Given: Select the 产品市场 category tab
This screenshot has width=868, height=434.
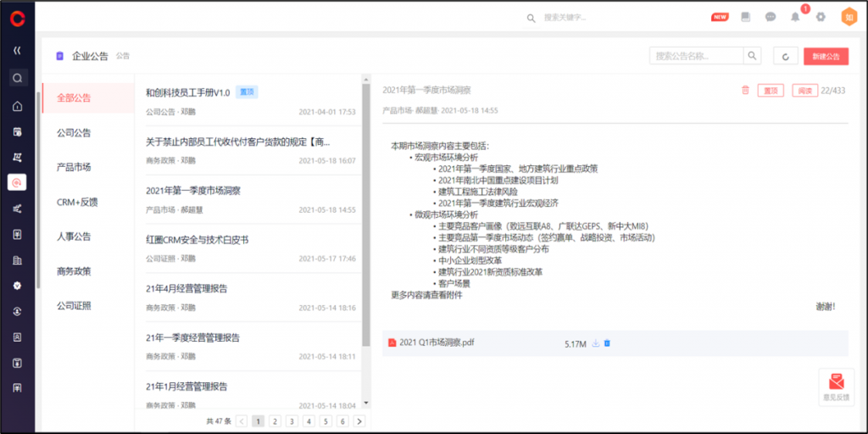Looking at the screenshot, I should [74, 167].
